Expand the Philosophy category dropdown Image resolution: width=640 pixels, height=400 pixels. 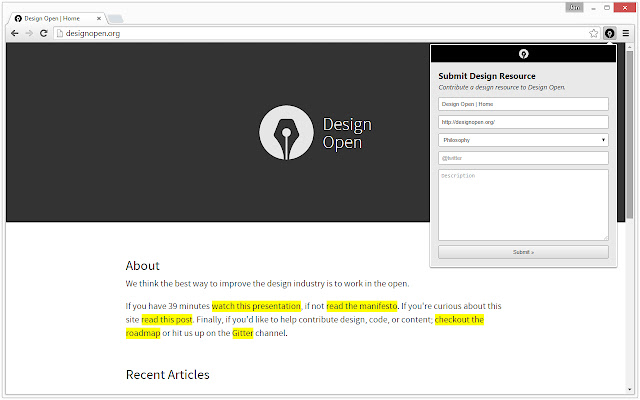coord(523,140)
